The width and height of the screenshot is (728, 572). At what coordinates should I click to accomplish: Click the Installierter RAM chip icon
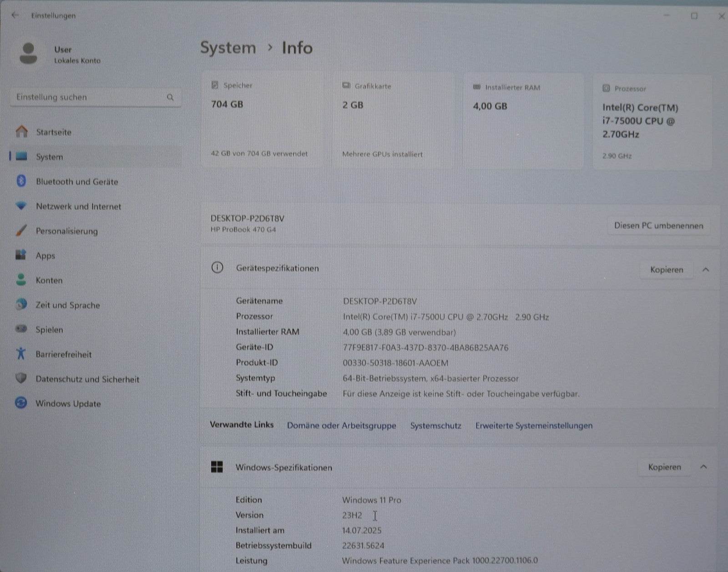tap(477, 86)
